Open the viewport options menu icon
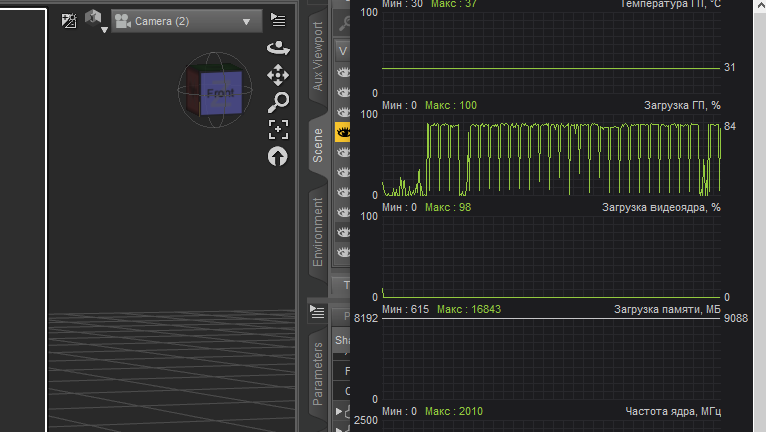Image resolution: width=766 pixels, height=432 pixels. (278, 20)
